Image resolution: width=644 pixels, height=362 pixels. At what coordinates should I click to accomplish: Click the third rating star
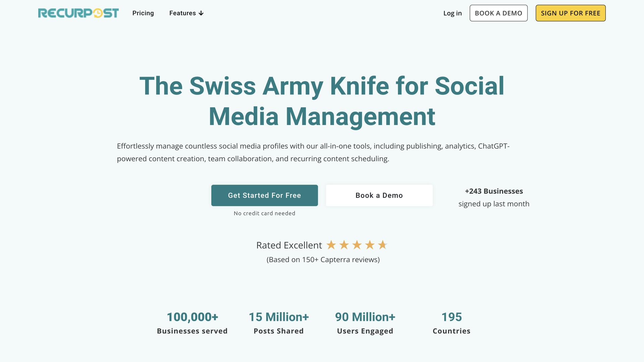357,245
